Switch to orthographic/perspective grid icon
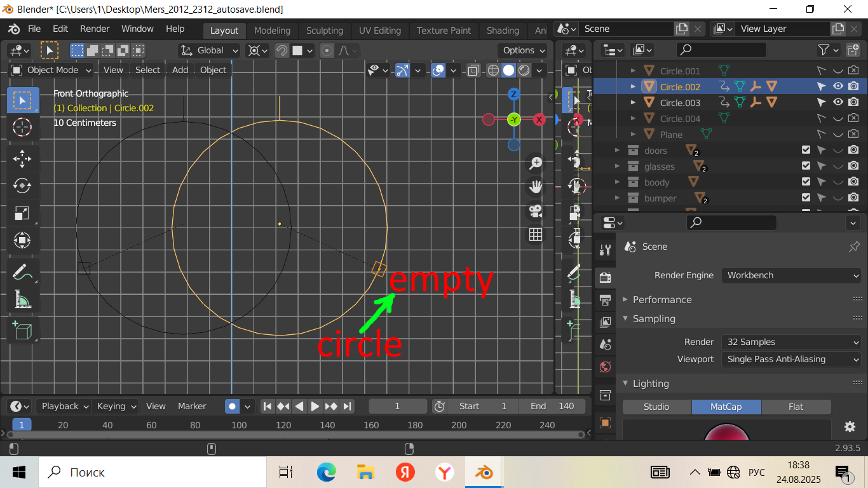 (536, 234)
